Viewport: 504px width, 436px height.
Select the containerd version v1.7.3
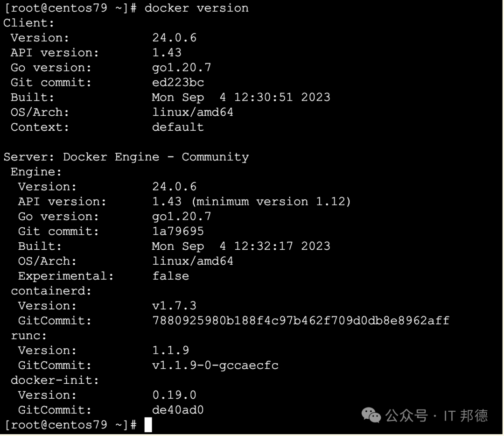click(x=174, y=305)
